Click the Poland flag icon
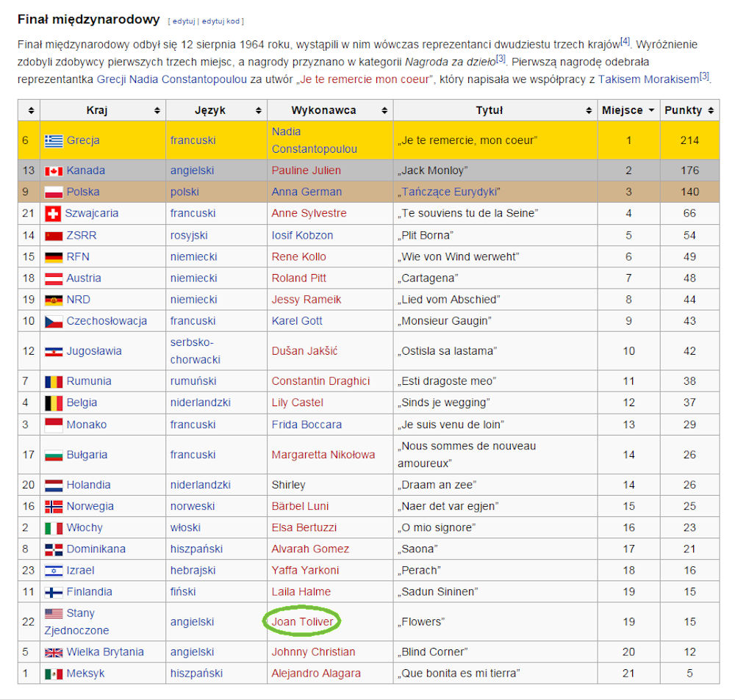Screen dimensions: 735x700 click(54, 192)
